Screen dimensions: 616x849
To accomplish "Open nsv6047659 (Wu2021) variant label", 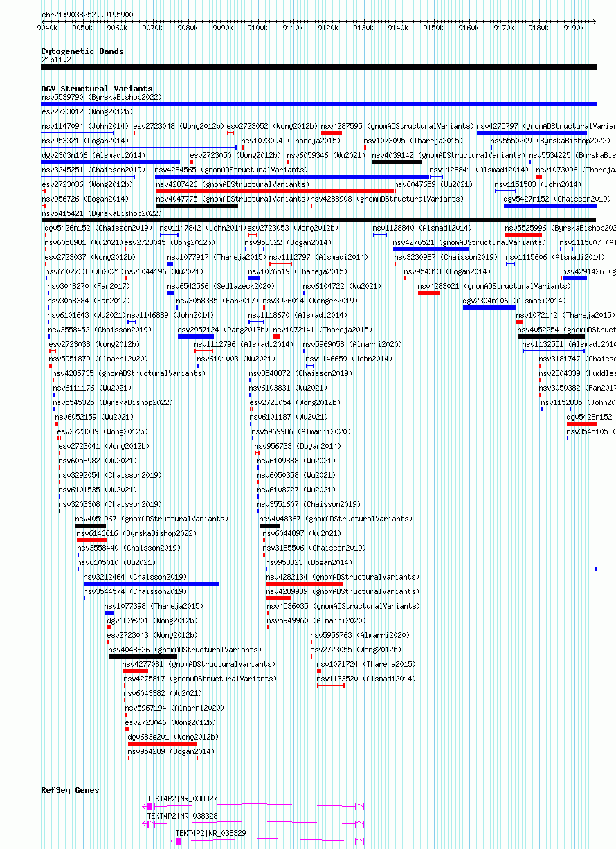I will coord(434,184).
